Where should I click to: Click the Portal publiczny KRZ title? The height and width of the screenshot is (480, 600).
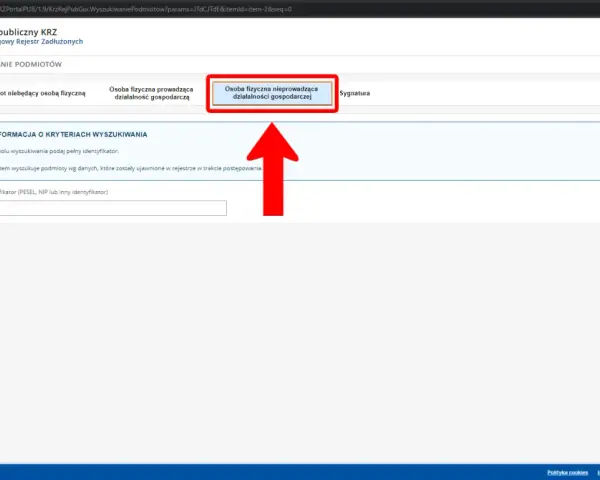pyautogui.click(x=28, y=32)
